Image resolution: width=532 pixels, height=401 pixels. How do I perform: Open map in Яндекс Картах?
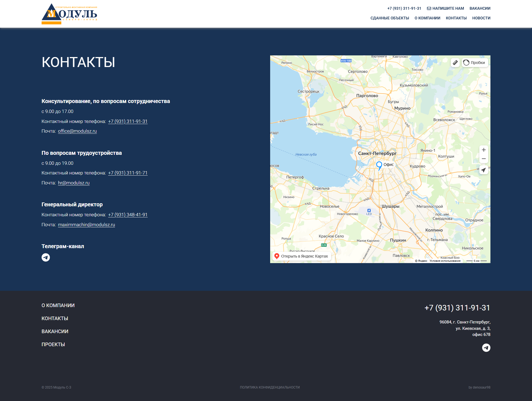point(301,256)
